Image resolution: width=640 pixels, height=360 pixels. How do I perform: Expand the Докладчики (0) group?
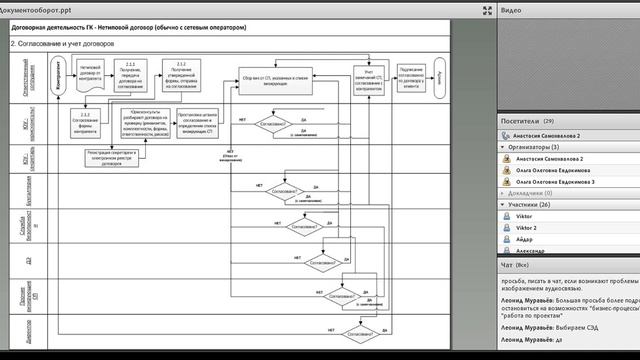pos(502,193)
